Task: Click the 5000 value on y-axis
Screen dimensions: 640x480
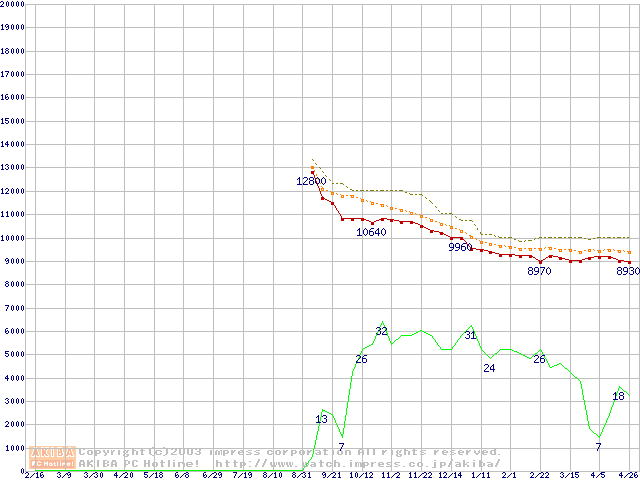Action: coord(15,355)
